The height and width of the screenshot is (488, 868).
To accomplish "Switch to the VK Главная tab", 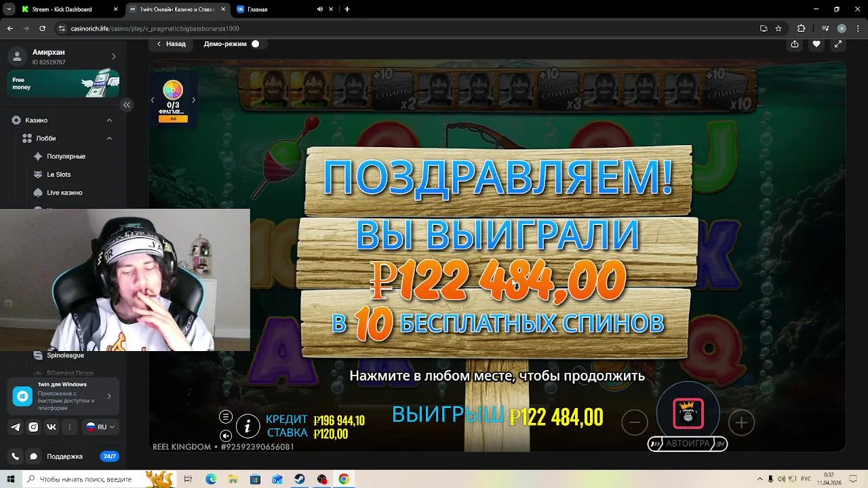I will coord(275,9).
